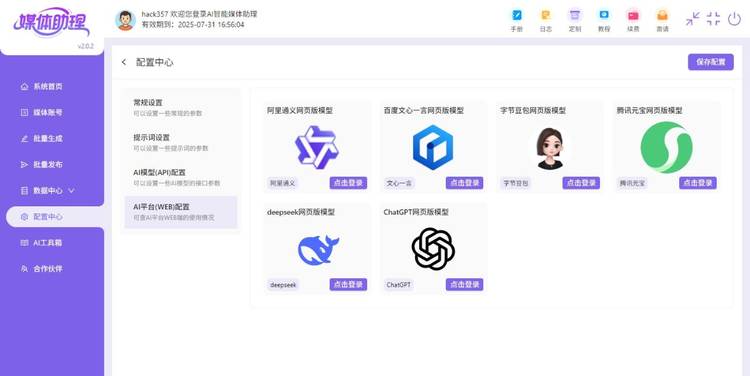Click the ChatGPT knot logo
The image size is (750, 376).
tap(433, 249)
